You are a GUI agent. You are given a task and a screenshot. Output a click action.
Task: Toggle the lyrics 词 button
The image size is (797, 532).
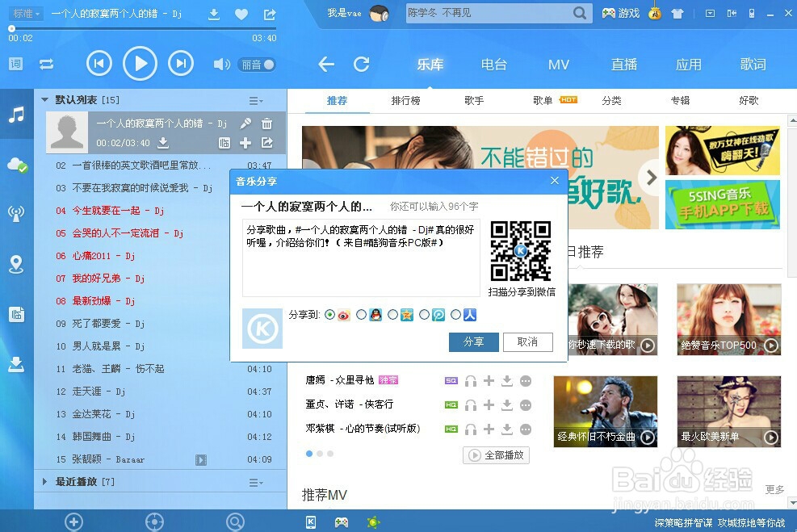16,64
